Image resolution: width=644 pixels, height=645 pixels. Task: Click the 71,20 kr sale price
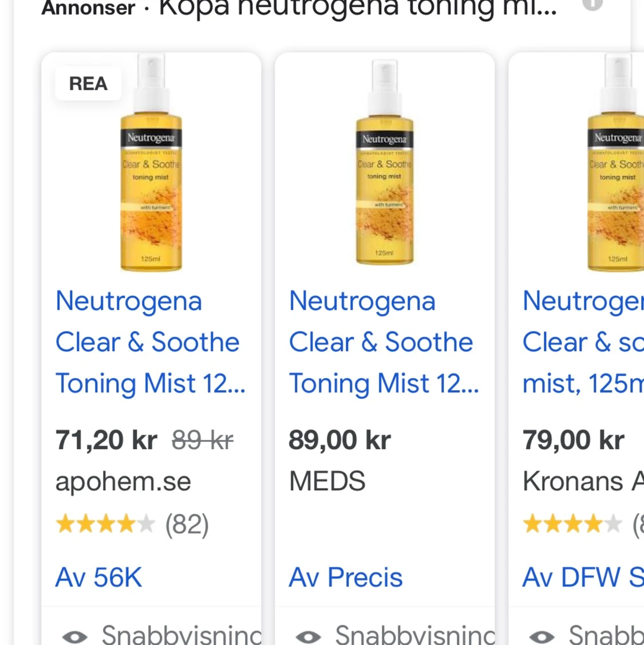tap(106, 440)
